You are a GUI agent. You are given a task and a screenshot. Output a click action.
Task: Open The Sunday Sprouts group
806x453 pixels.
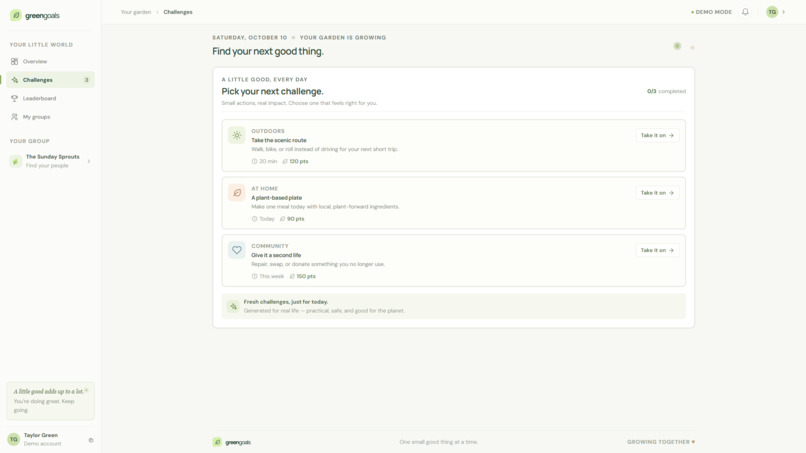click(50, 161)
